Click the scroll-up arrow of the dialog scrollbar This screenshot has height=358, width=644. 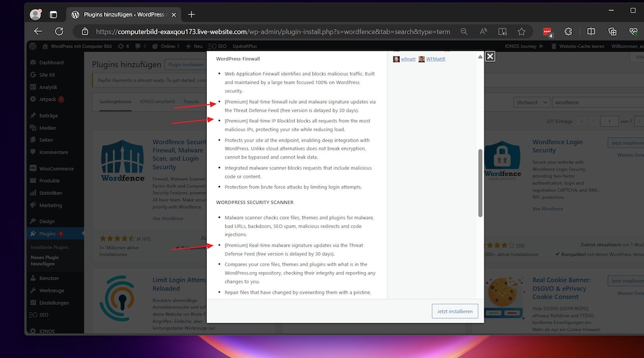[x=479, y=57]
